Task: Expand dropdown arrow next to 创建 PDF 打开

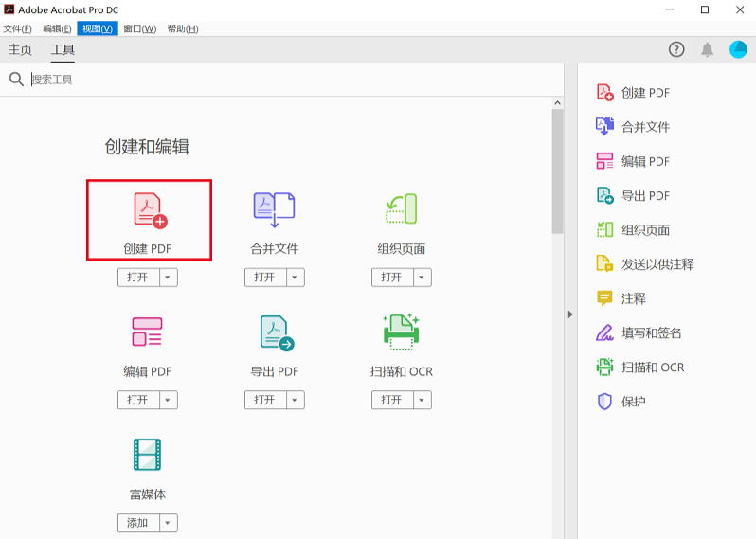Action: [168, 278]
